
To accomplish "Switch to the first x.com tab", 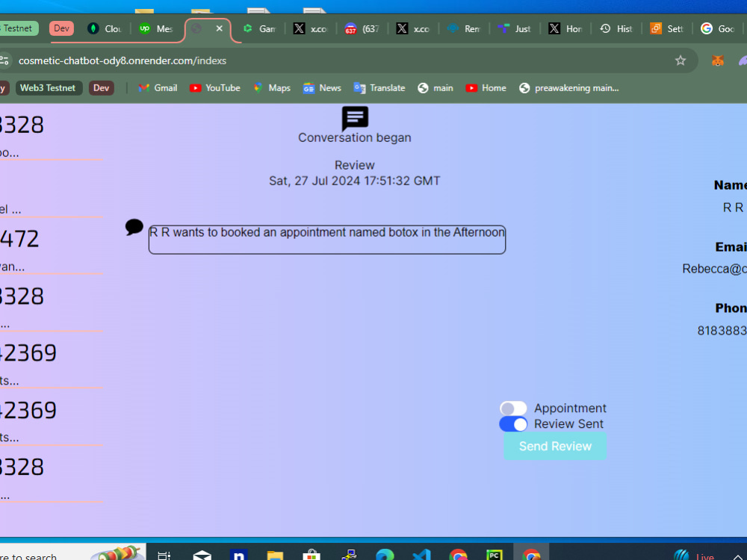I will pyautogui.click(x=311, y=28).
